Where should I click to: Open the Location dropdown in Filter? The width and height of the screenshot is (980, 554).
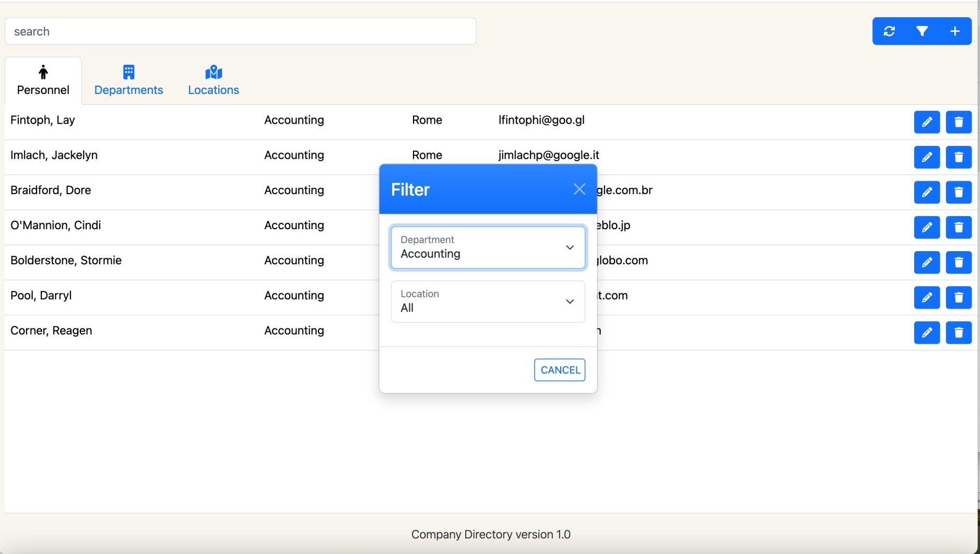(488, 302)
